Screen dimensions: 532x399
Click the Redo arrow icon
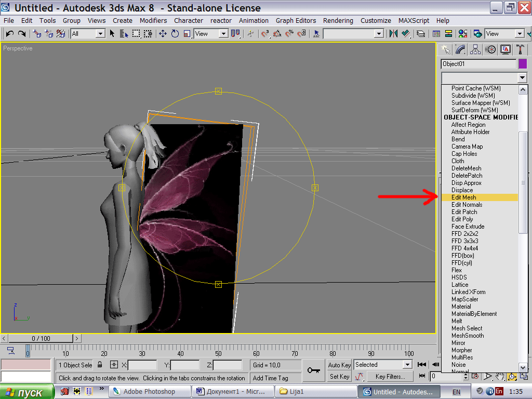coord(22,34)
